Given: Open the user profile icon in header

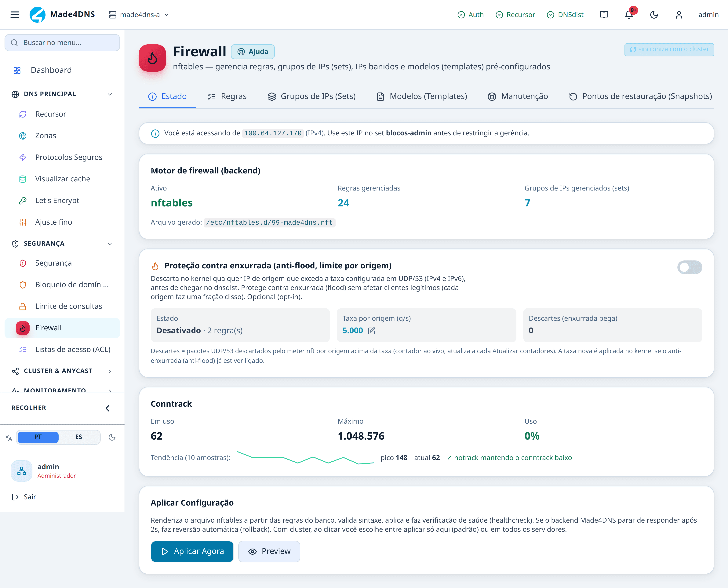Looking at the screenshot, I should click(x=679, y=15).
